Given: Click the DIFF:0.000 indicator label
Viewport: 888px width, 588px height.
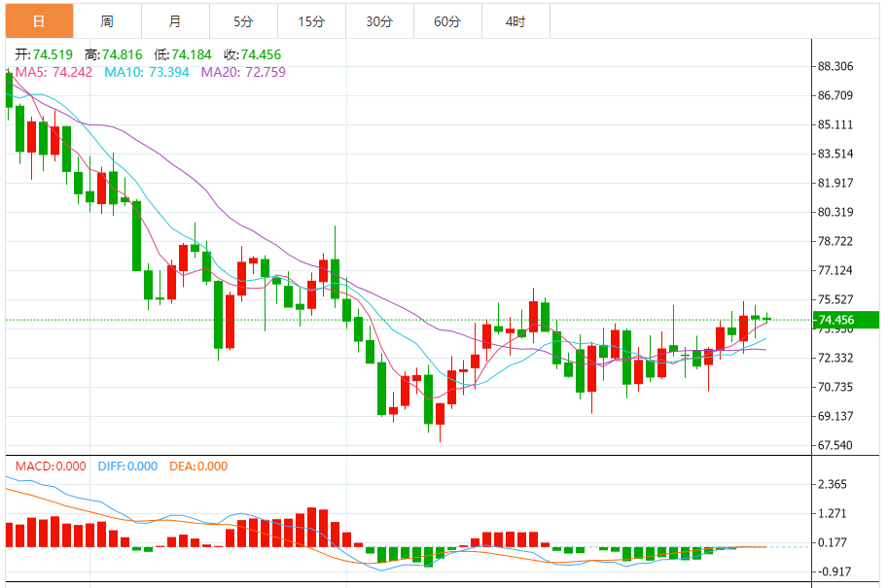Looking at the screenshot, I should 127,467.
